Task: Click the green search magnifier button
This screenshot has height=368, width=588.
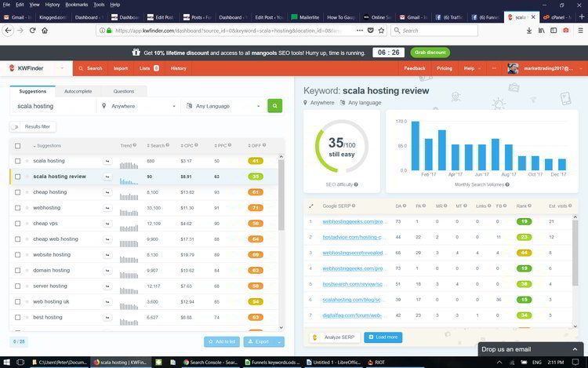Action: (275, 106)
